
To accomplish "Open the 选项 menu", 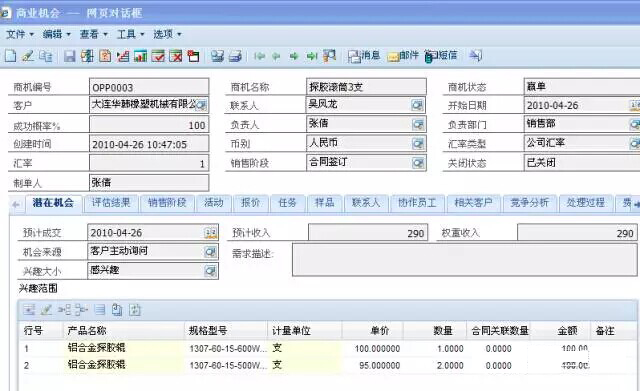I will pyautogui.click(x=167, y=34).
